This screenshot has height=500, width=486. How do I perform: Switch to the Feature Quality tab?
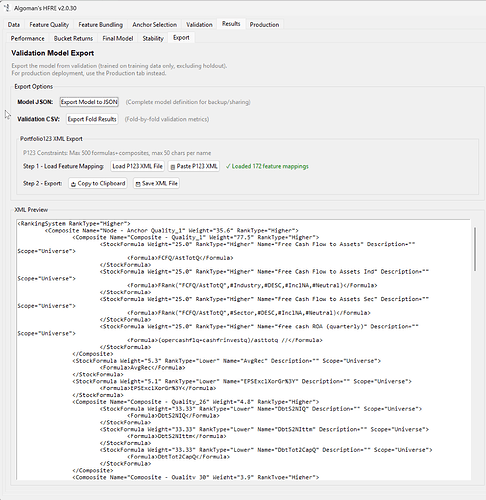click(x=49, y=25)
